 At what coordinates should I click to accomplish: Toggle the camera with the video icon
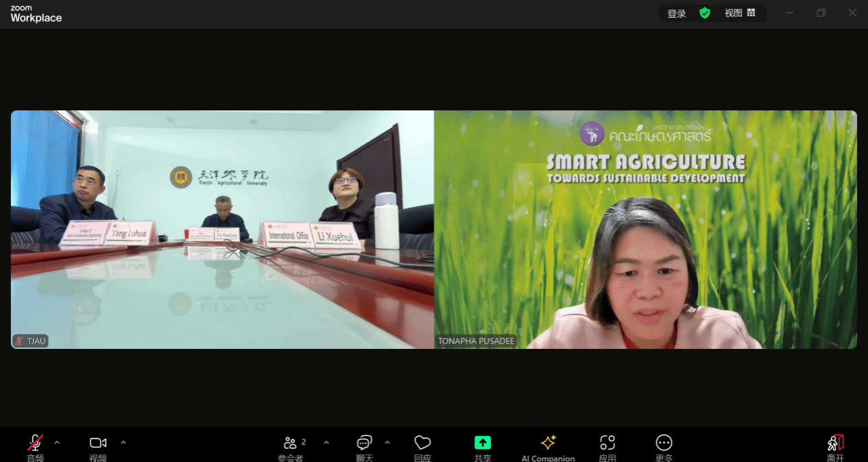98,443
